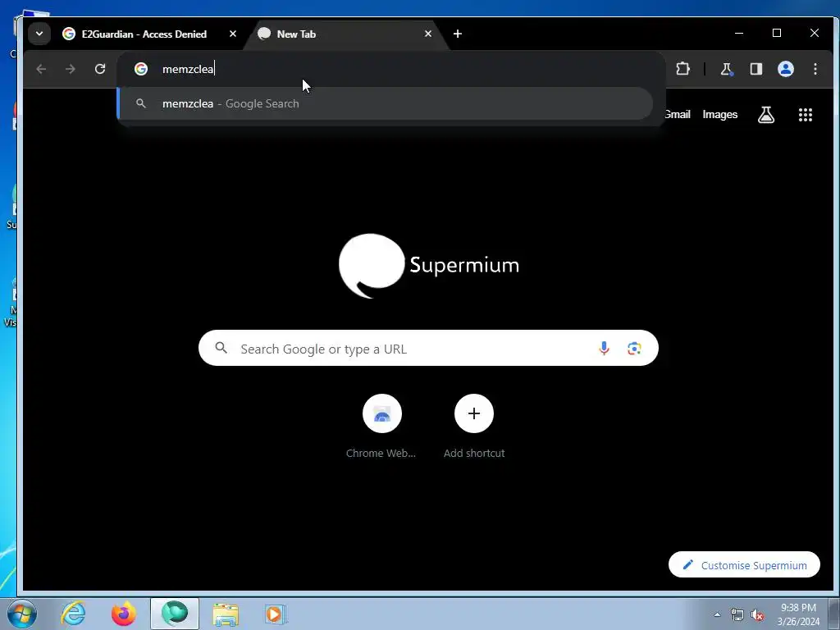Close the New Tab tab
The width and height of the screenshot is (840, 630).
(x=428, y=34)
